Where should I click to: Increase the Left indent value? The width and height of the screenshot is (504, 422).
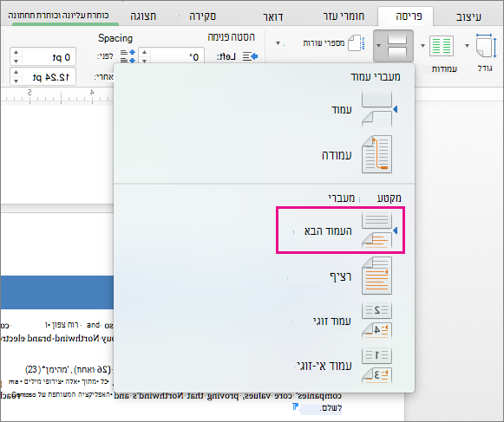[144, 52]
